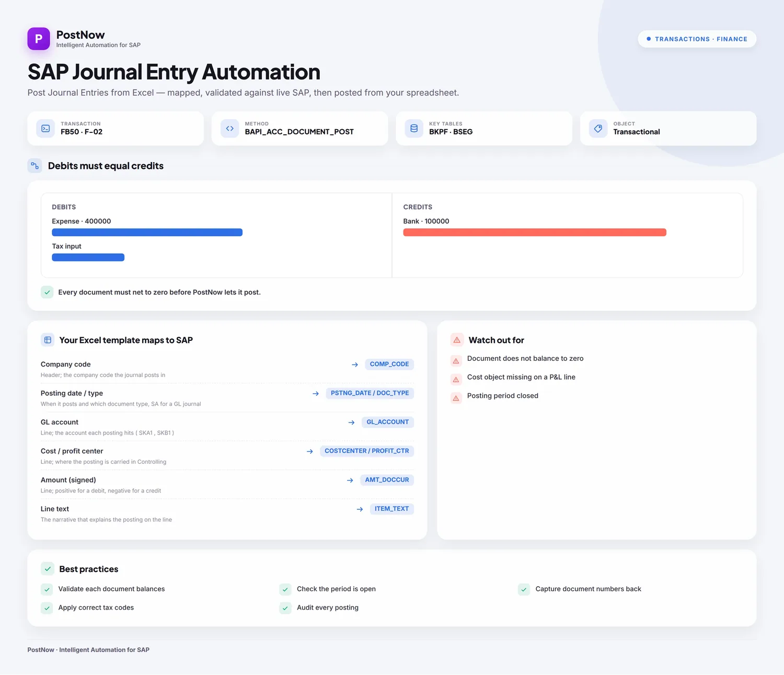Click the SAP Journal Entry Automation title
This screenshot has height=675, width=784.
click(x=174, y=72)
